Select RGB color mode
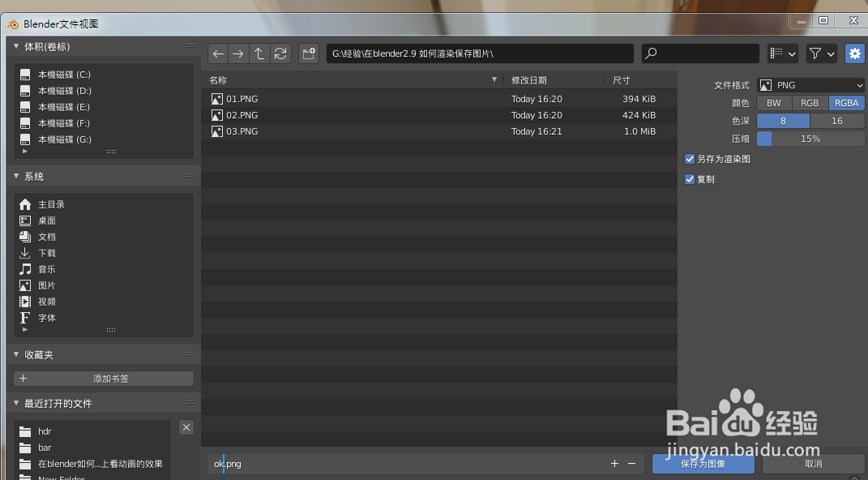 pyautogui.click(x=810, y=103)
